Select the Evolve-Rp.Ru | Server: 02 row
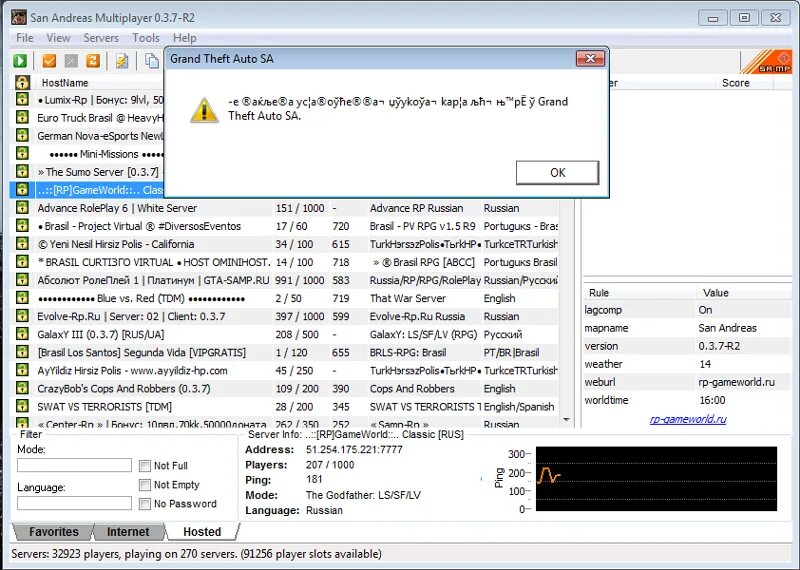The height and width of the screenshot is (570, 800). pos(285,316)
